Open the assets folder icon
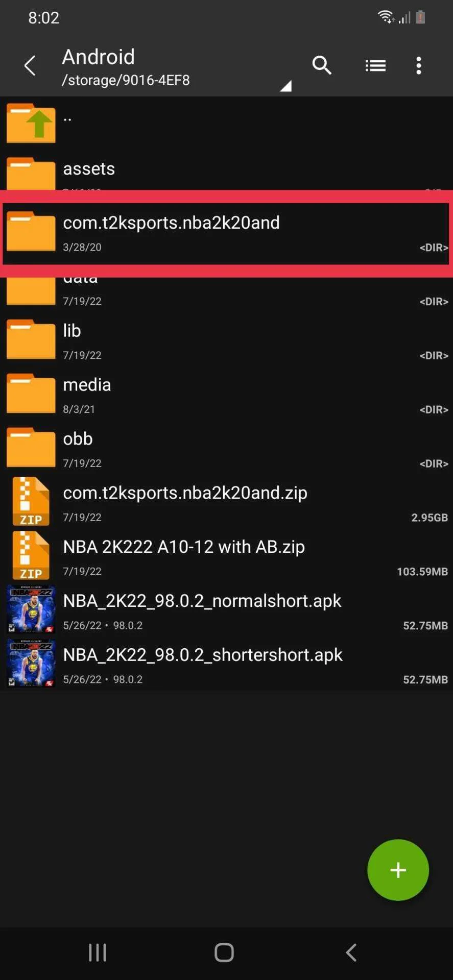This screenshot has height=980, width=453. pyautogui.click(x=31, y=174)
